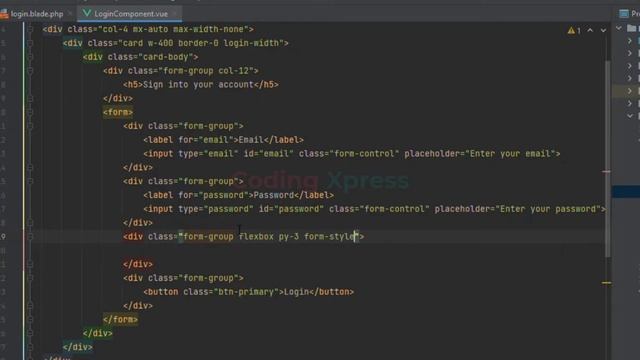Collapse the form-group col-12 div
The height and width of the screenshot is (360, 640).
click(x=30, y=71)
